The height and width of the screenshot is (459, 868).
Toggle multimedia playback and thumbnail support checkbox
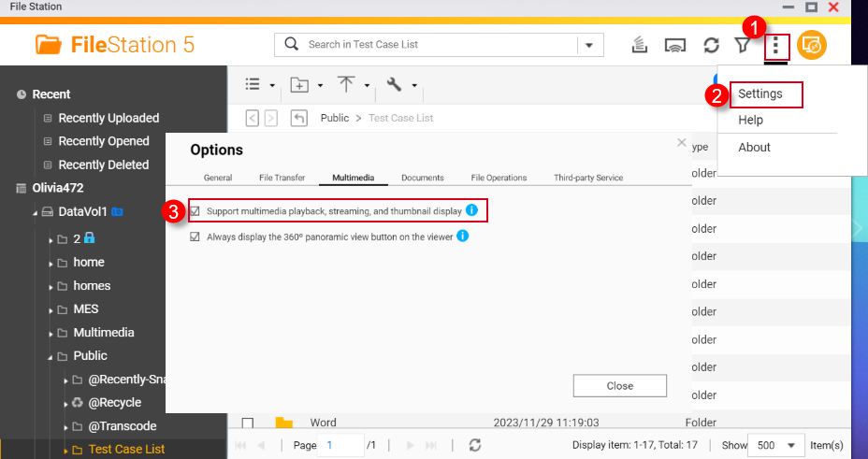click(195, 211)
